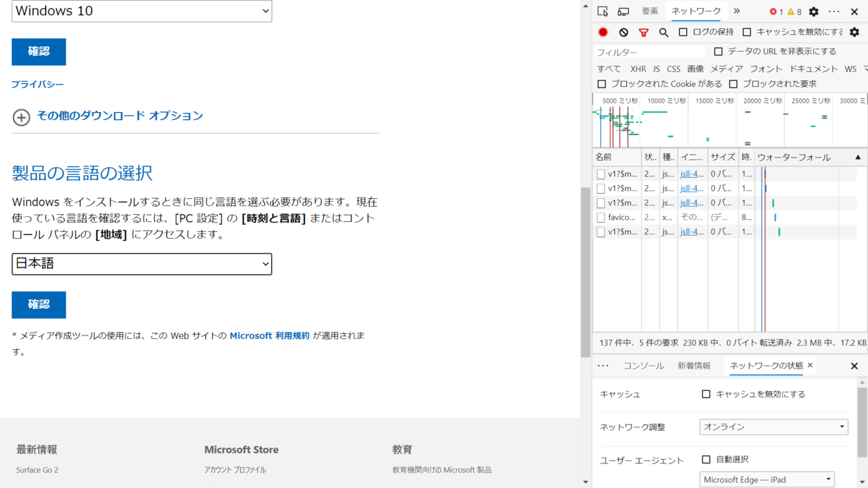Click the plus circle beside その他のダウンロード オプション
Viewport: 868px width, 488px height.
[21, 117]
